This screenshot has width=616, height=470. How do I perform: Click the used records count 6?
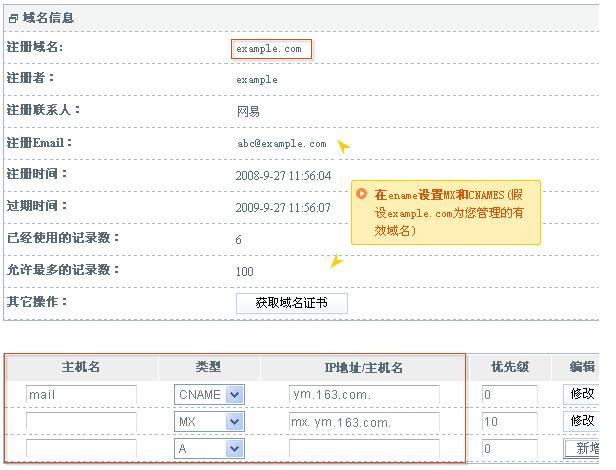tap(238, 240)
